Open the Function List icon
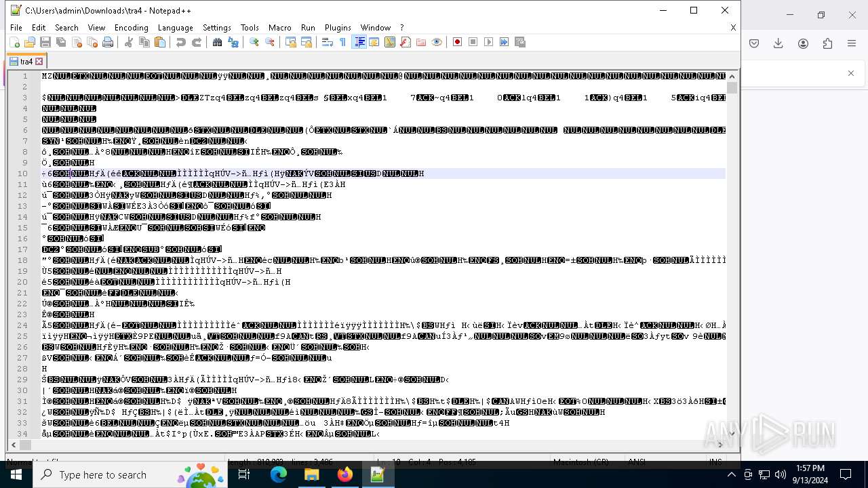The width and height of the screenshot is (868, 488). click(406, 42)
